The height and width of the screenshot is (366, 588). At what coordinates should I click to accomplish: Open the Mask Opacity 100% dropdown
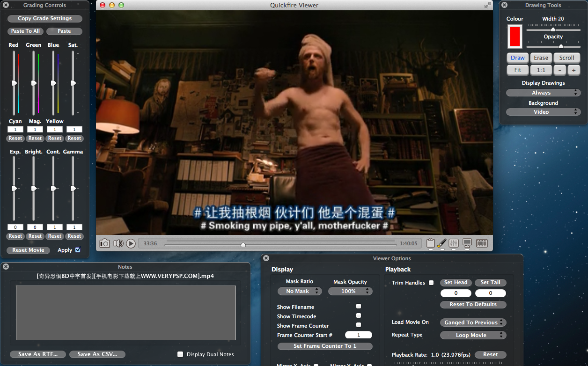pyautogui.click(x=350, y=291)
